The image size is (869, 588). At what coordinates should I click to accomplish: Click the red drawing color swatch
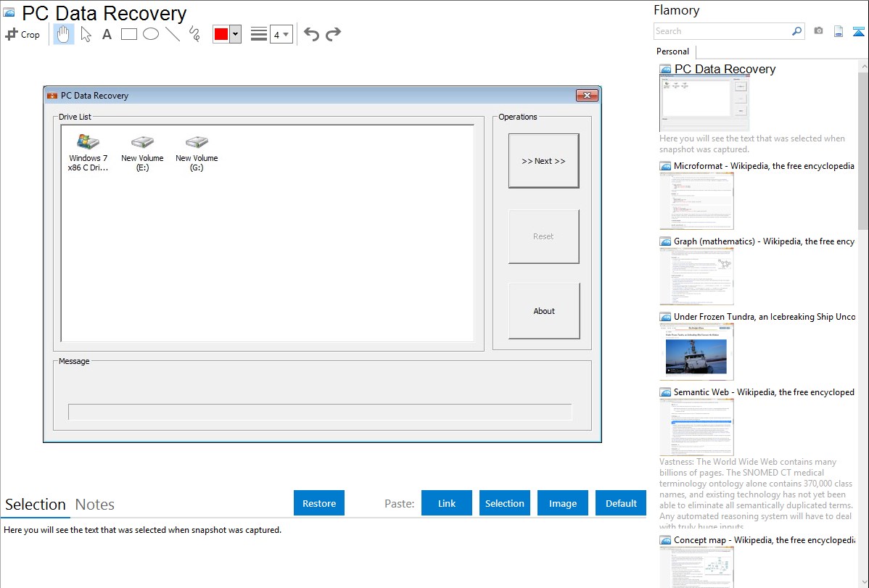click(221, 34)
